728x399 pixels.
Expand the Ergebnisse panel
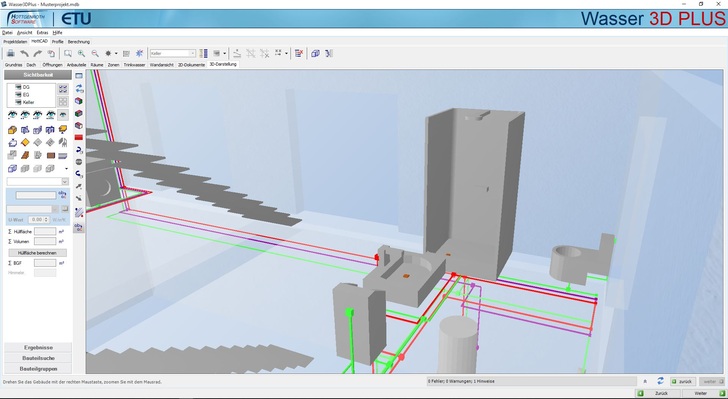(x=38, y=347)
